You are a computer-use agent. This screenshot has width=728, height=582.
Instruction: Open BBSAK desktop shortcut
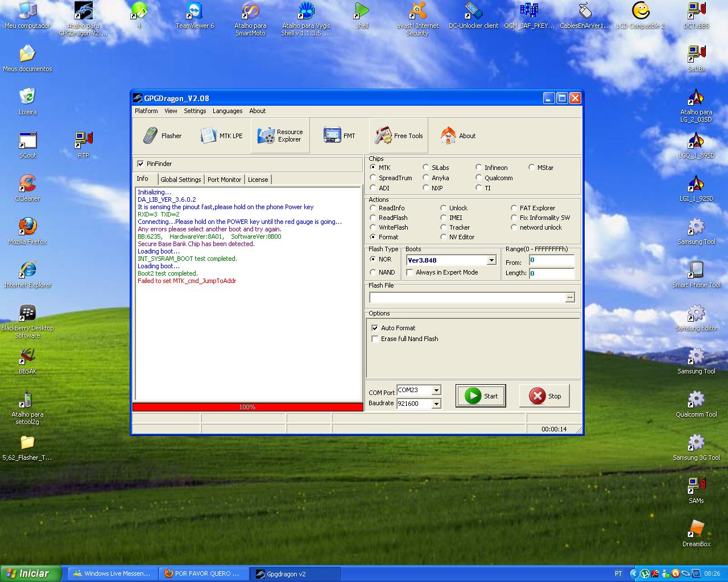click(27, 361)
